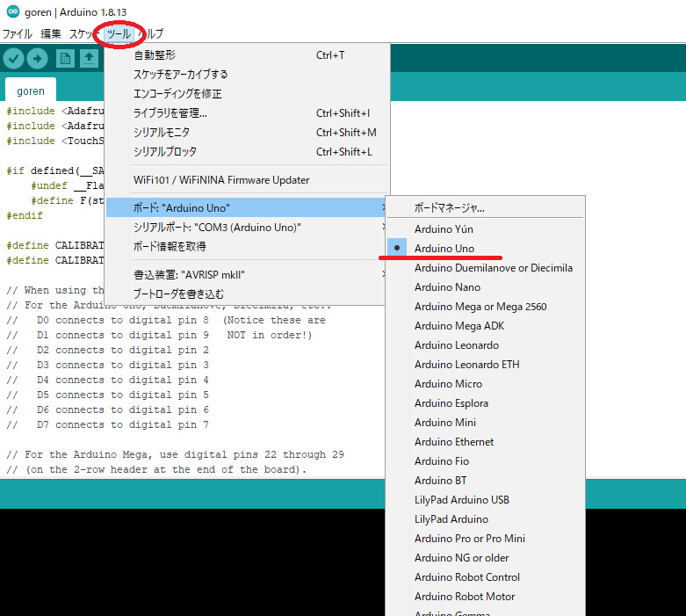Expand the 書込装置: "AVRISP mkII" submenu

point(246,274)
